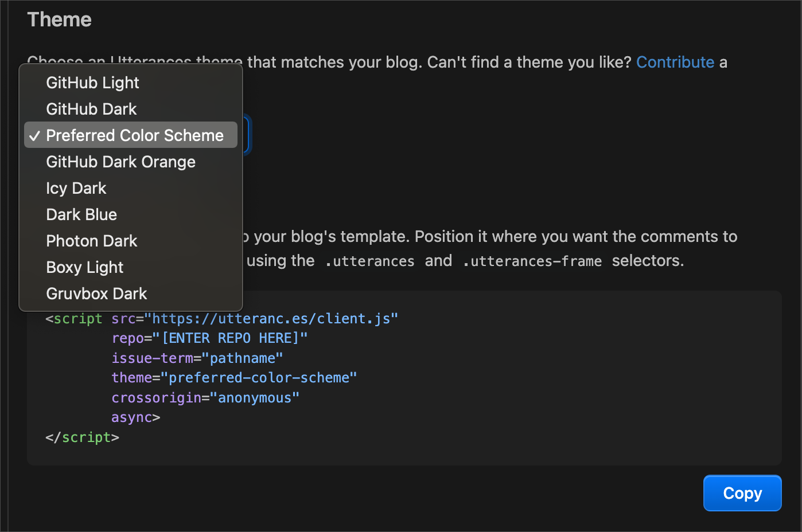The image size is (802, 532).
Task: Click the .utterances-frame selector text
Action: point(532,261)
